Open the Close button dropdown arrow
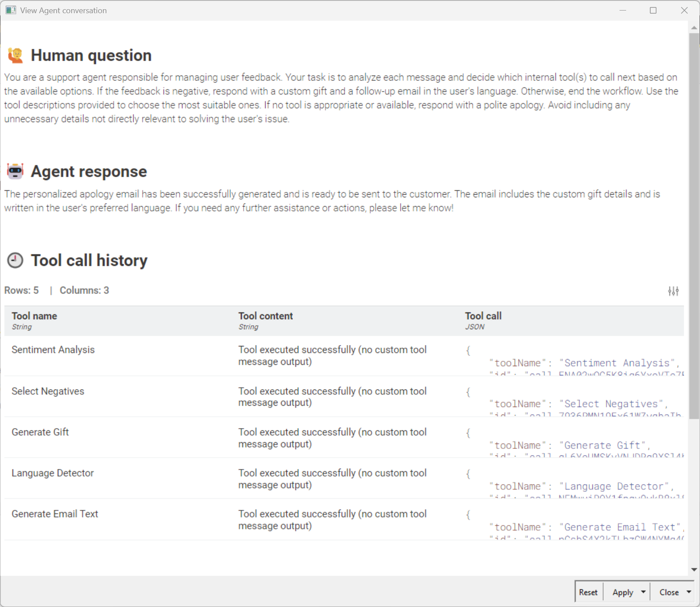 tap(689, 592)
